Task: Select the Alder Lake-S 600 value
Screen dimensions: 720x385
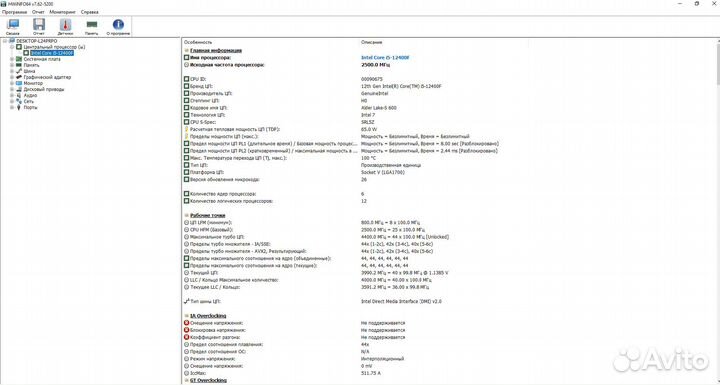Action: (x=379, y=108)
